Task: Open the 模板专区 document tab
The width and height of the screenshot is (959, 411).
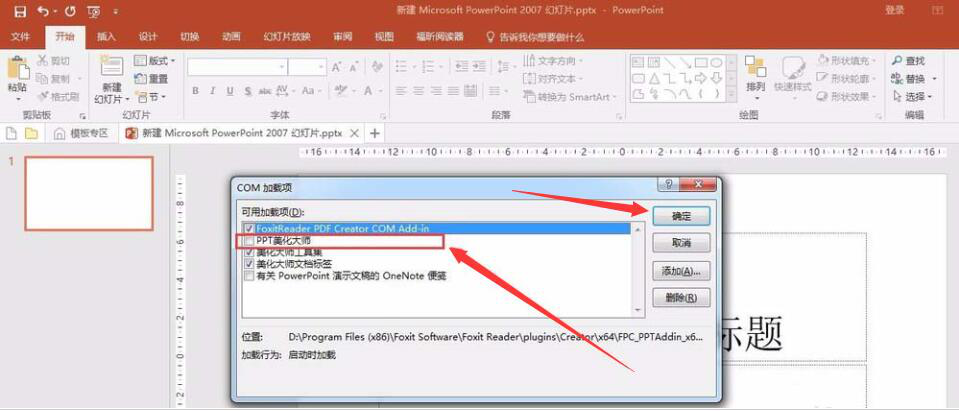Action: (81, 133)
